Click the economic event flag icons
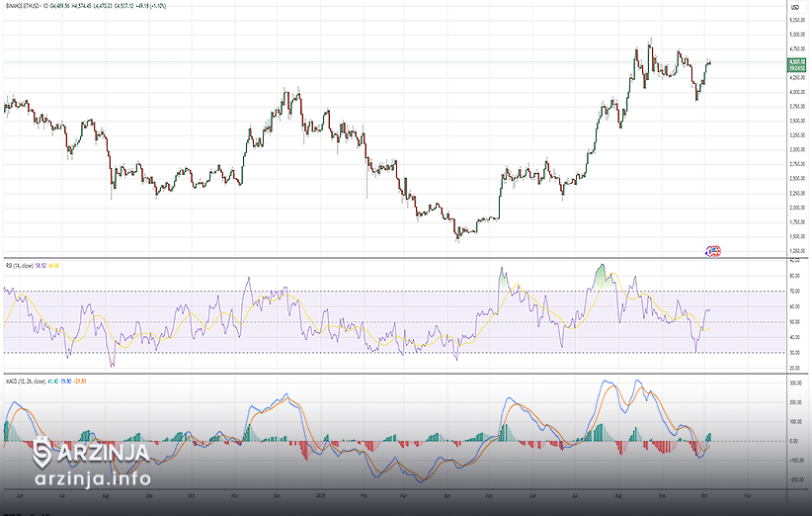 pos(713,251)
